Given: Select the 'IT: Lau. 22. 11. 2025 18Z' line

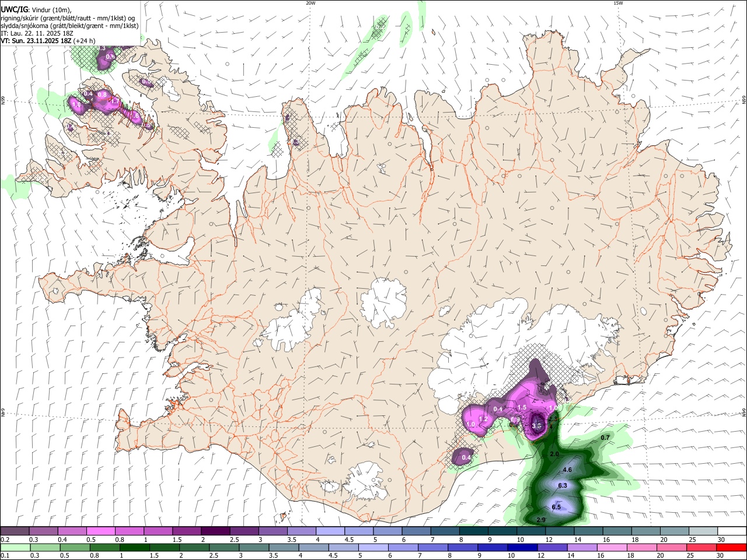Looking at the screenshot, I should tap(37, 33).
